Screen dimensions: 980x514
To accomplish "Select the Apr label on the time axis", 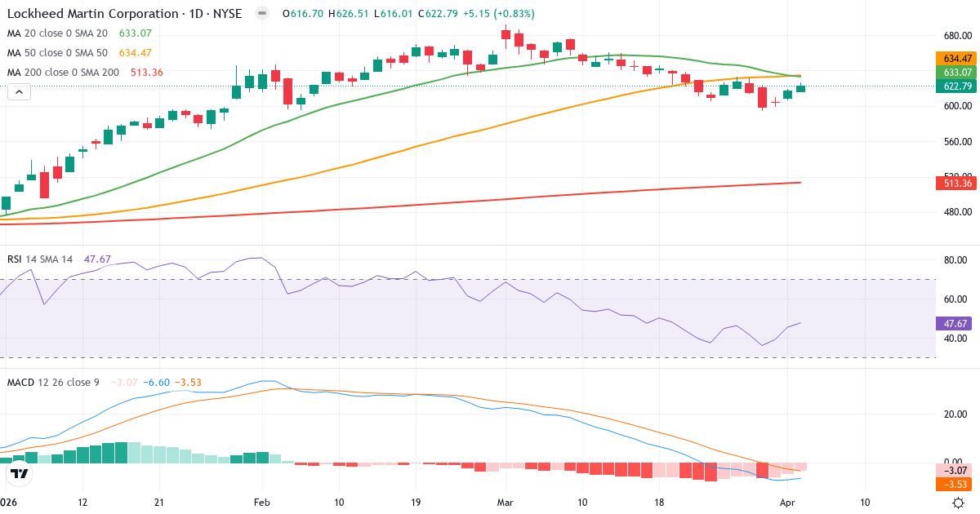I will tap(788, 503).
